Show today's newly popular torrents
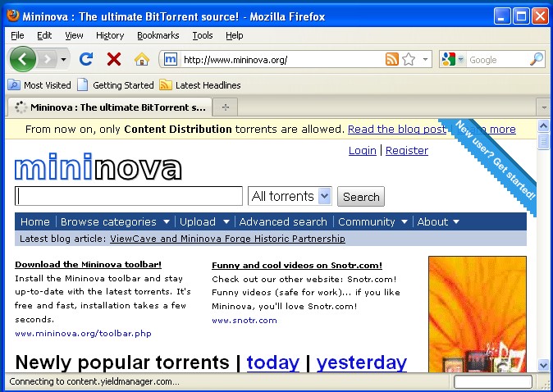The width and height of the screenshot is (553, 392). (x=273, y=362)
